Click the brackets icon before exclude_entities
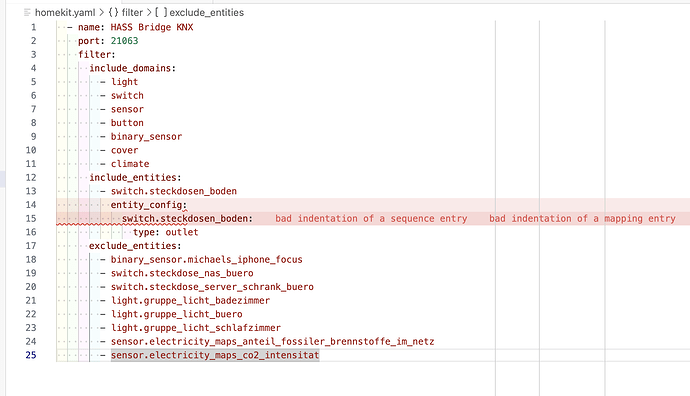The width and height of the screenshot is (690, 396). [161, 12]
